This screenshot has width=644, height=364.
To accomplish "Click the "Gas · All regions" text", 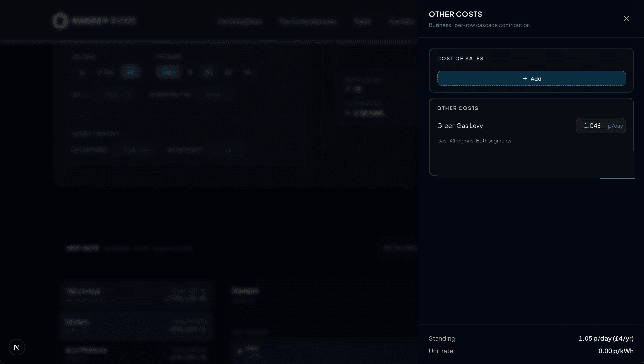I will click(455, 141).
